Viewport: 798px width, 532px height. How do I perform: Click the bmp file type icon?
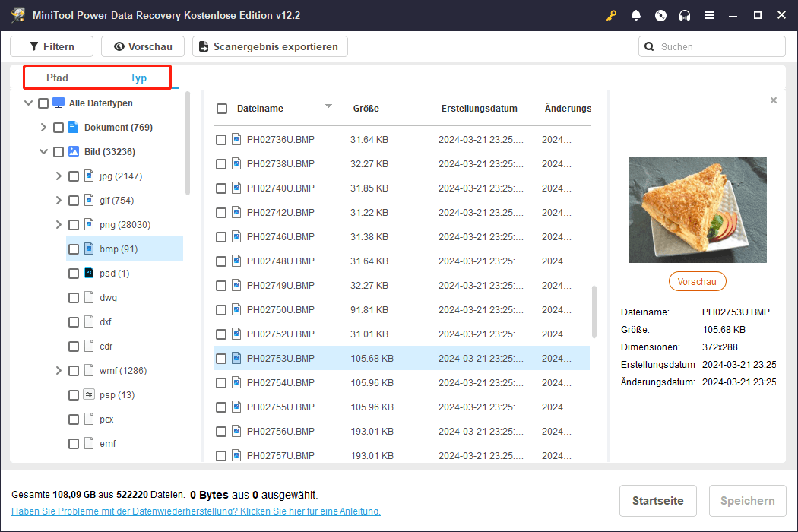click(x=89, y=249)
